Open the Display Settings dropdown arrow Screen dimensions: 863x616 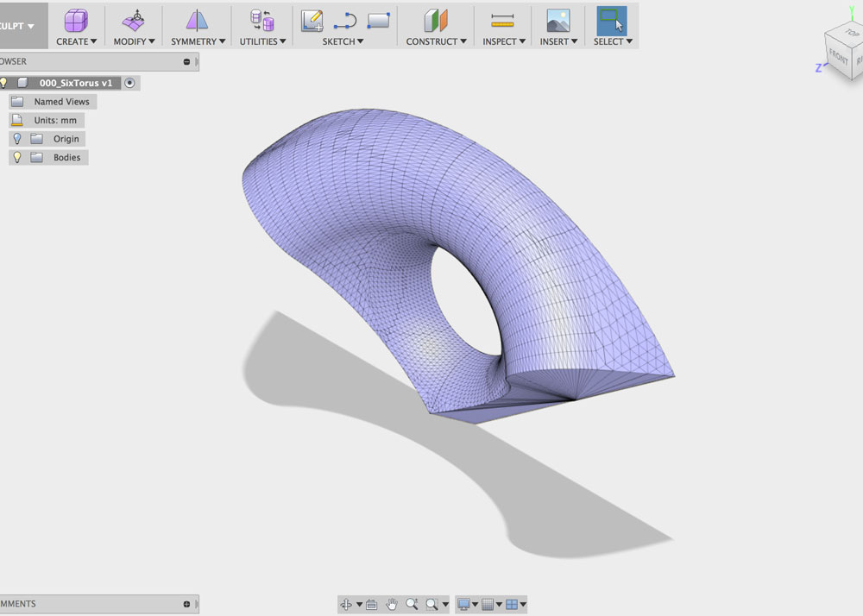[x=475, y=605]
